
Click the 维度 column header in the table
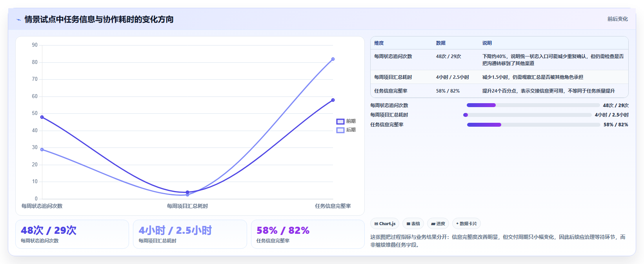[379, 43]
